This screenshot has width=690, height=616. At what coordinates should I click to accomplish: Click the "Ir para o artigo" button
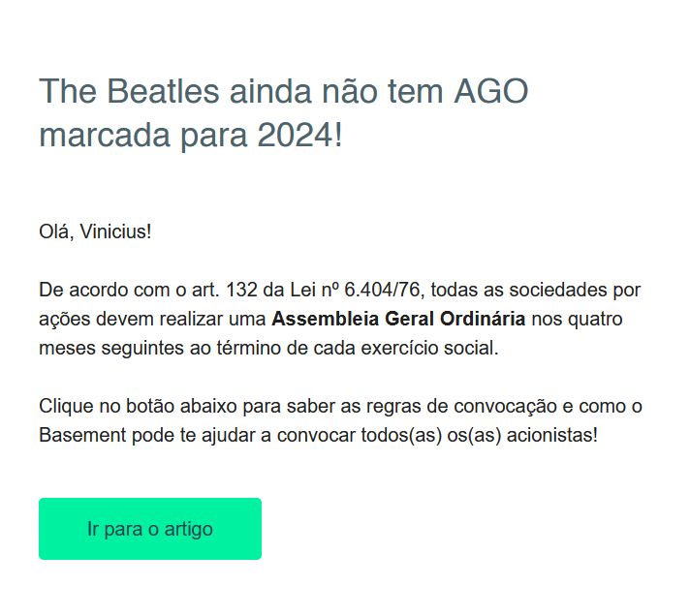tap(150, 529)
